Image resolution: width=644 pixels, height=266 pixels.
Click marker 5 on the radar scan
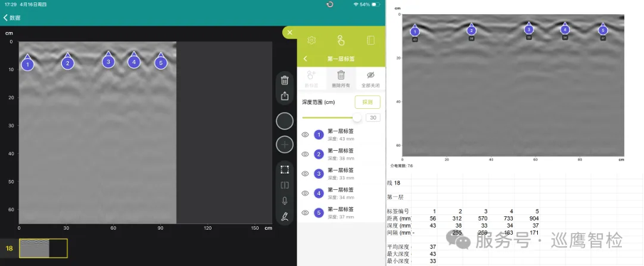(x=160, y=62)
